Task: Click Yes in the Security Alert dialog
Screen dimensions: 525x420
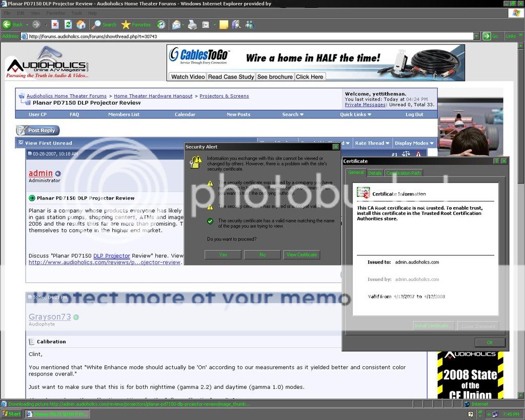Action: 223,255
